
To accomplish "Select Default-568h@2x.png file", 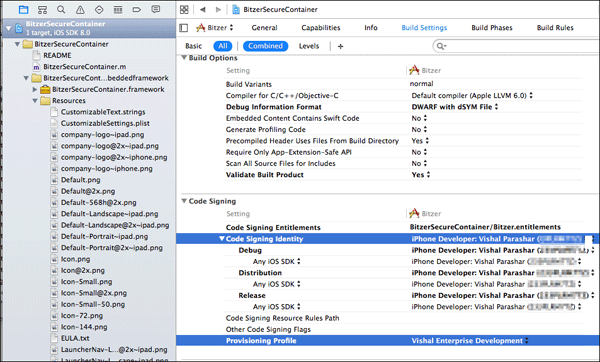I will 99,203.
